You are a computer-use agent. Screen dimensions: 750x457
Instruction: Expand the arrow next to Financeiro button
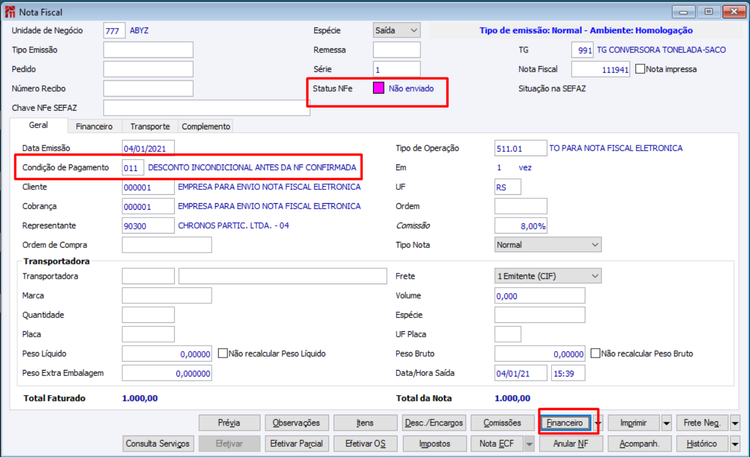pos(598,423)
